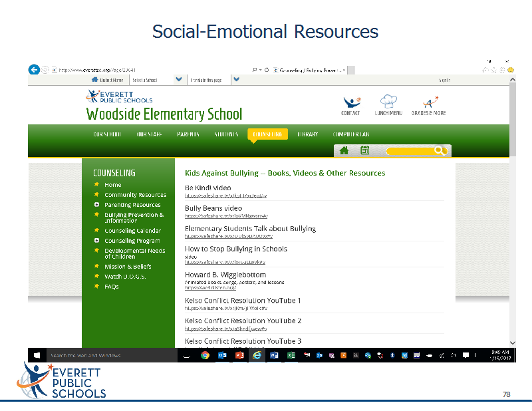Open the Students menu
The image size is (532, 411).
click(226, 134)
